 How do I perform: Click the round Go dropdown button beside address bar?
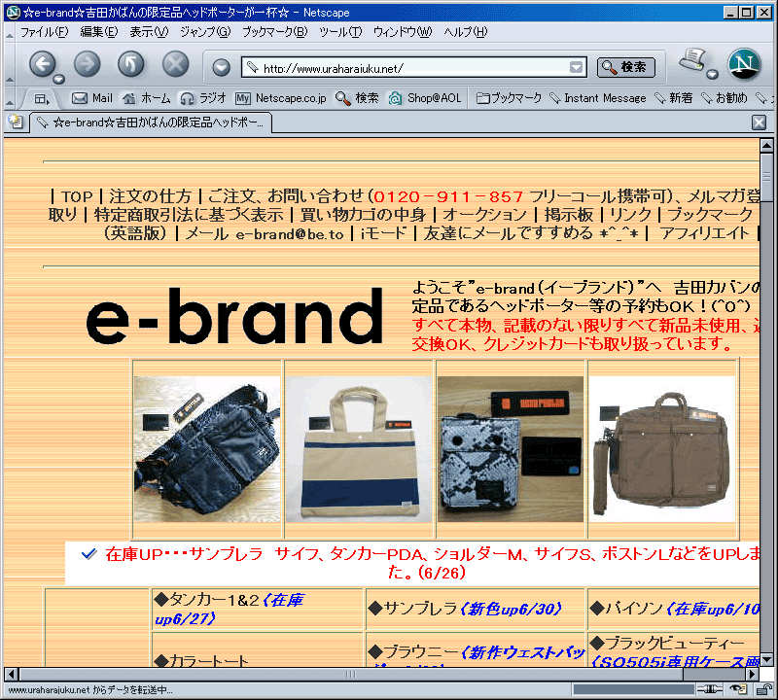(x=222, y=67)
